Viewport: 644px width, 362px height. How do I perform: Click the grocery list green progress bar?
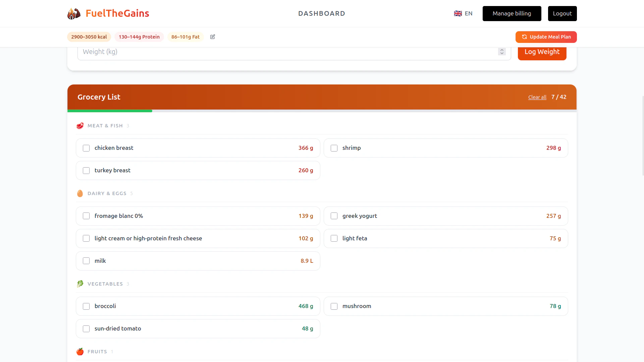click(x=110, y=111)
